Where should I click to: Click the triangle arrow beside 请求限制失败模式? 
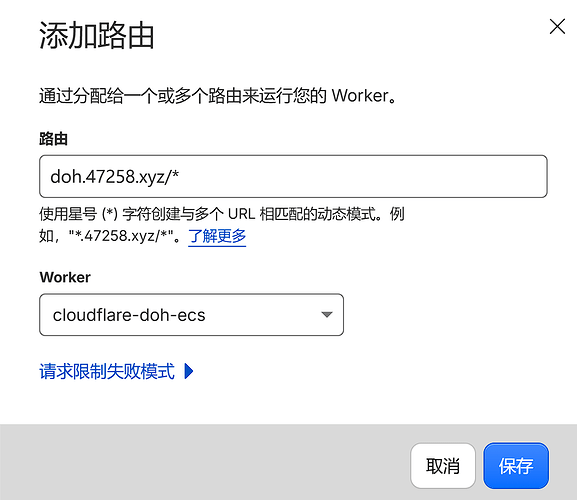tap(189, 371)
